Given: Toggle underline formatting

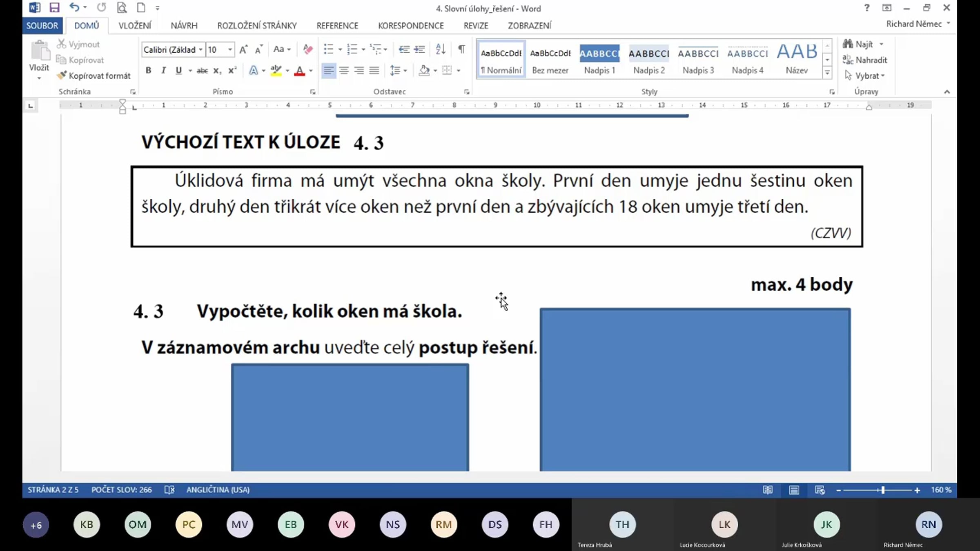Looking at the screenshot, I should click(178, 71).
